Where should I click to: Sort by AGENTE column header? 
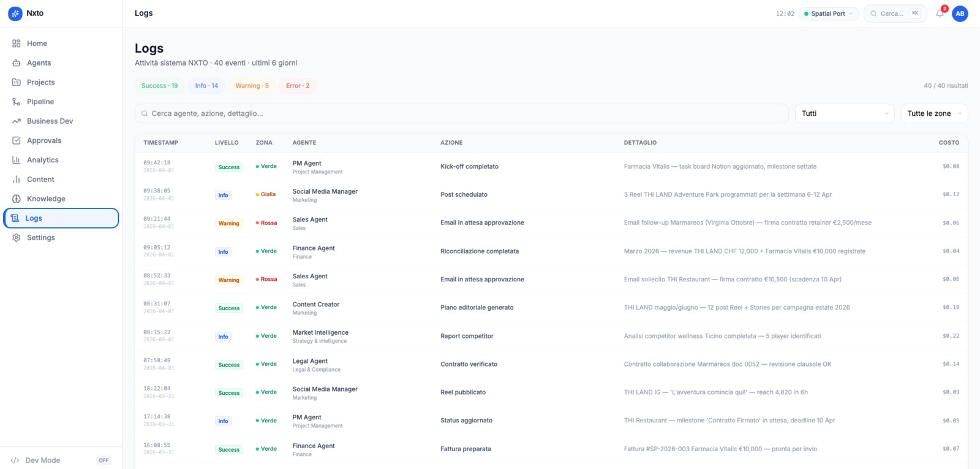pos(304,143)
